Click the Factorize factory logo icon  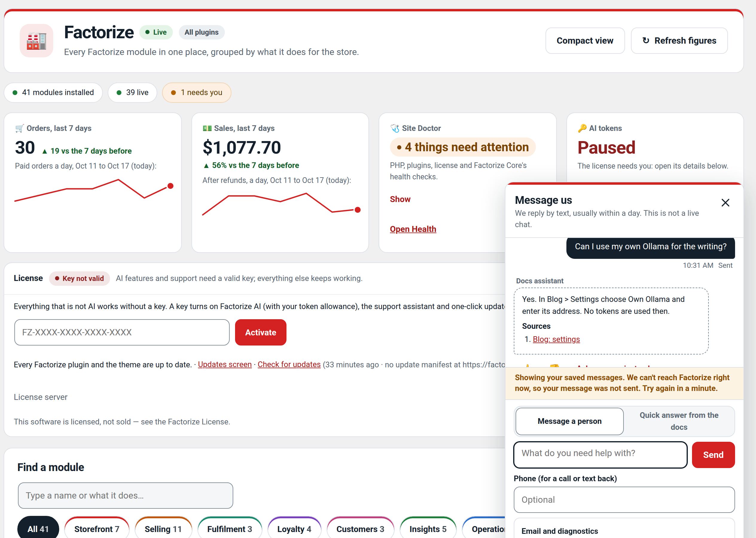(36, 40)
